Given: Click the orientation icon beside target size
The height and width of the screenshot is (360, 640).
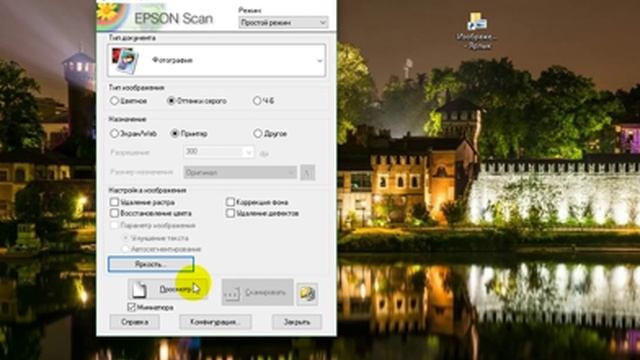Looking at the screenshot, I should coord(307,173).
